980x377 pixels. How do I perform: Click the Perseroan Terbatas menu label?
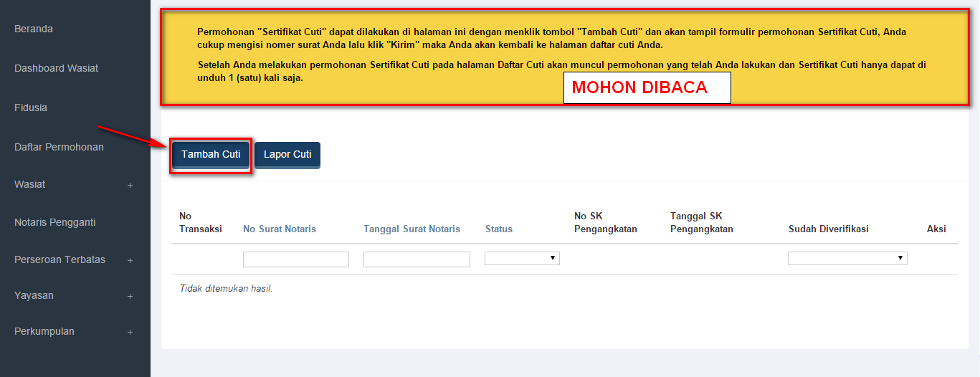[x=60, y=259]
